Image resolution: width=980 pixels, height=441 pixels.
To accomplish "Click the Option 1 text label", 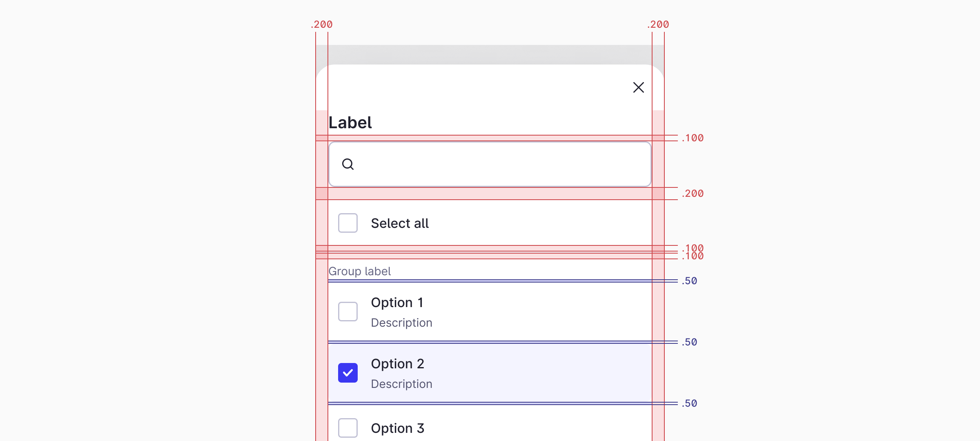I will tap(397, 302).
